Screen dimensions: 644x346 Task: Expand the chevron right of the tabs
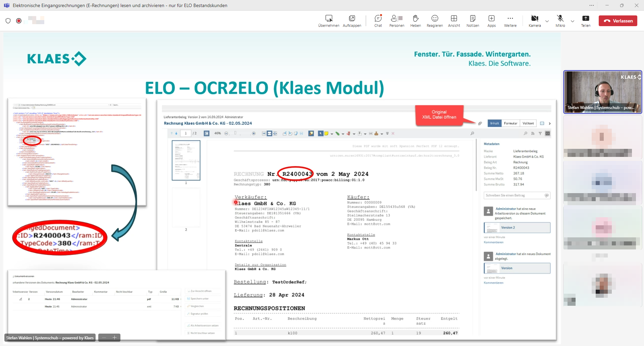point(550,123)
